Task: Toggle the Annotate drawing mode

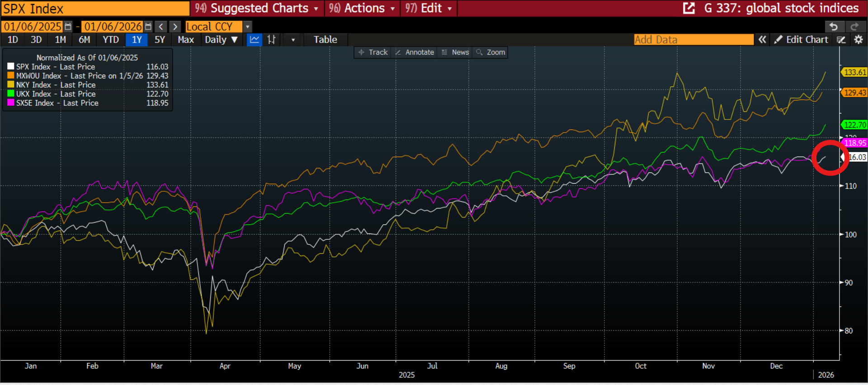Action: pyautogui.click(x=415, y=52)
